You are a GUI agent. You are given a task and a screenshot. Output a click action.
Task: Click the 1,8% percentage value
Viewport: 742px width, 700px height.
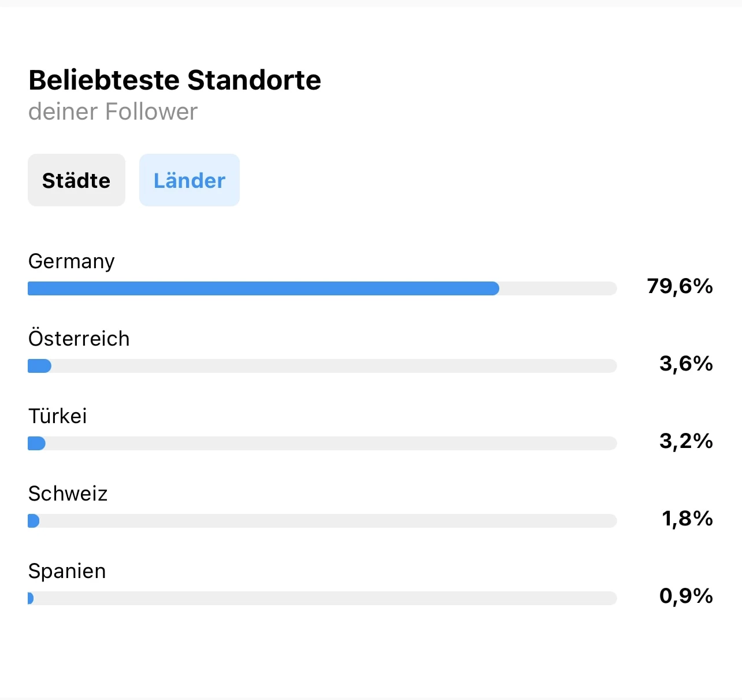click(687, 518)
